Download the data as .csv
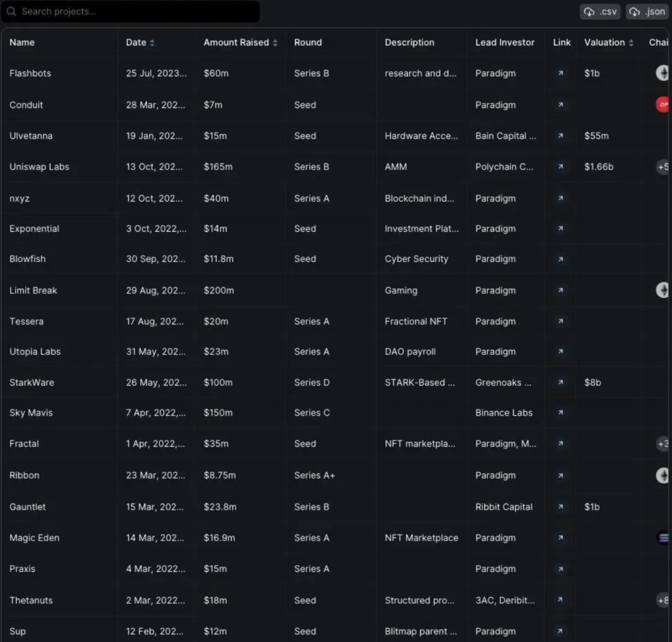The width and height of the screenshot is (672, 642). click(600, 12)
